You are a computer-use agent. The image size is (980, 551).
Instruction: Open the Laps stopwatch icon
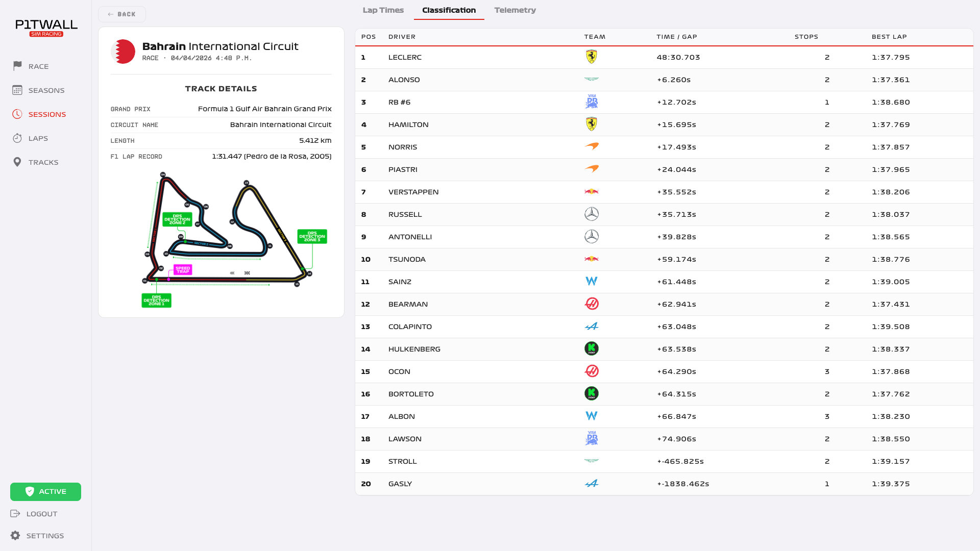(x=17, y=138)
